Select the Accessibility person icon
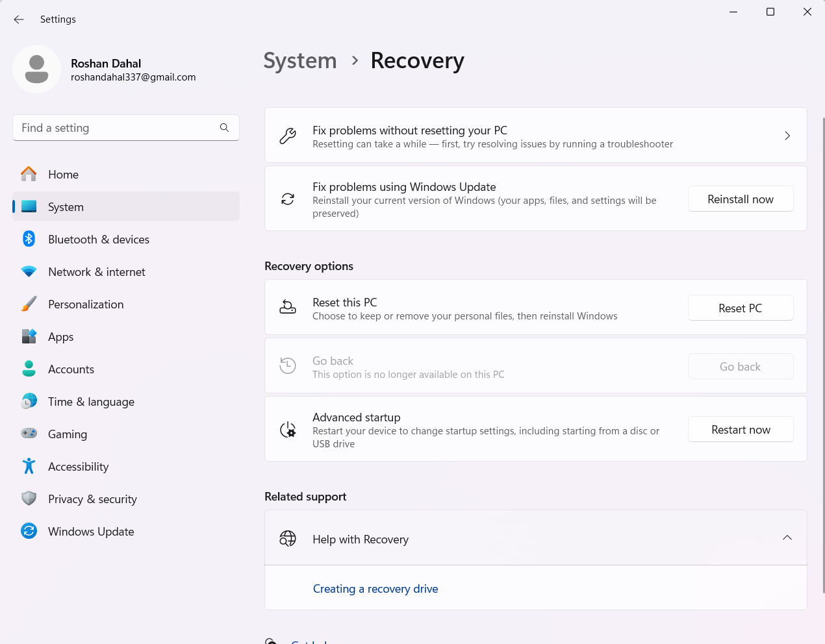 tap(29, 466)
